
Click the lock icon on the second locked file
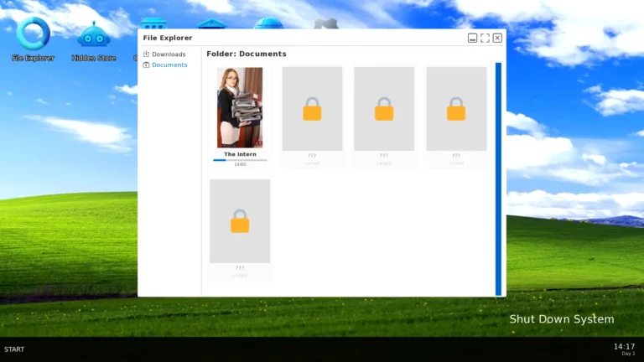[384, 109]
